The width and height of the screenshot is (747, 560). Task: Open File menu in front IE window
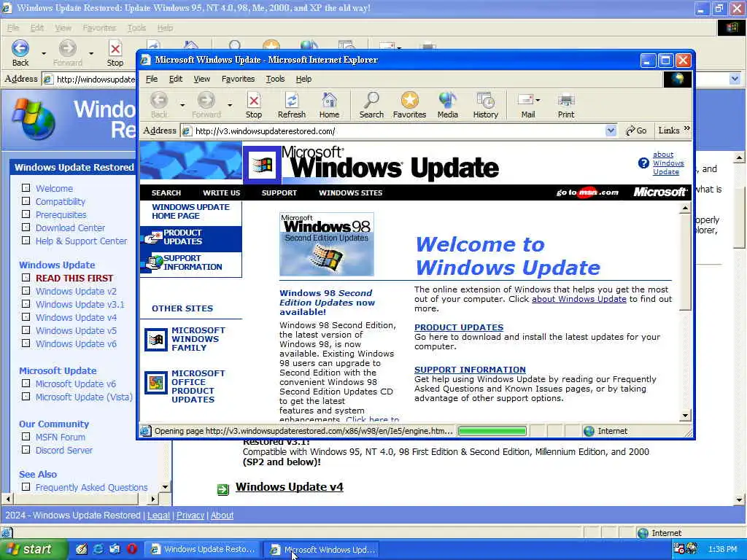pyautogui.click(x=152, y=79)
